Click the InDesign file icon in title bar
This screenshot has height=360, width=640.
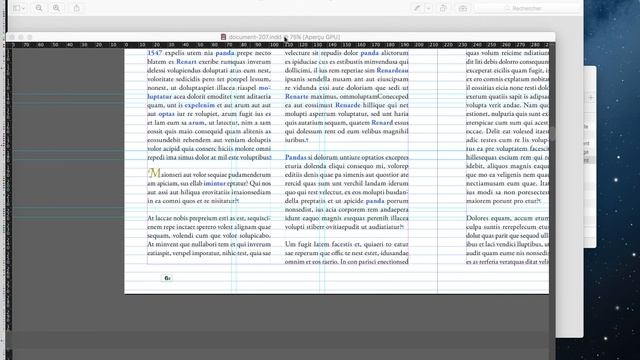223,37
